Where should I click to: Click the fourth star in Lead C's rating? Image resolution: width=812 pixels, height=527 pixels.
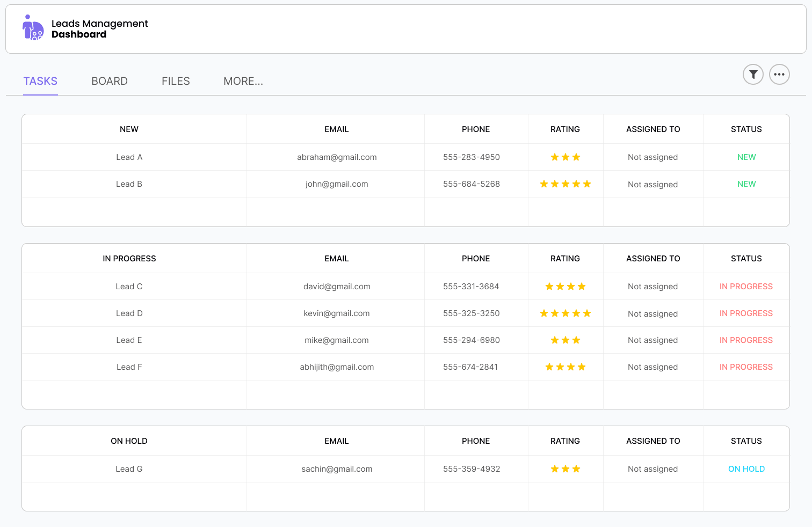[582, 286]
